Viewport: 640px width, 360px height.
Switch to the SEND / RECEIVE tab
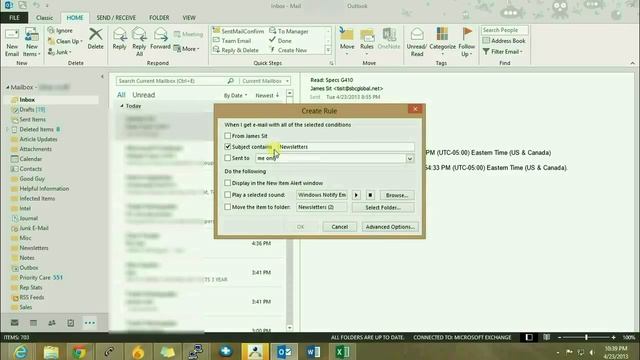(116, 18)
